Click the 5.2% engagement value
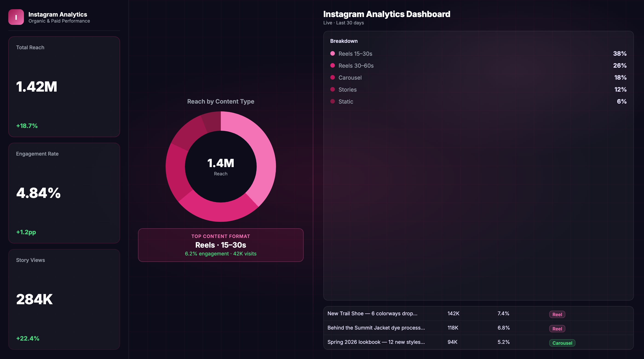Viewport: 644px width, 359px height. 503,342
